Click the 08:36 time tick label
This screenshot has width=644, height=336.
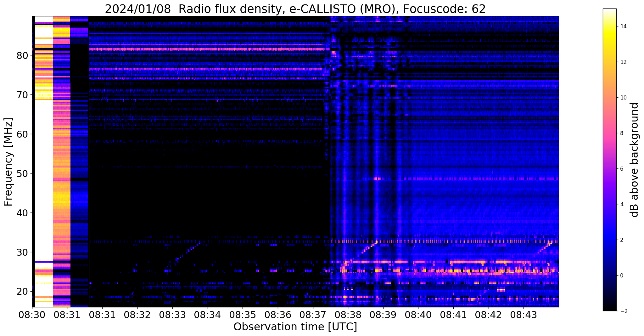tap(278, 315)
